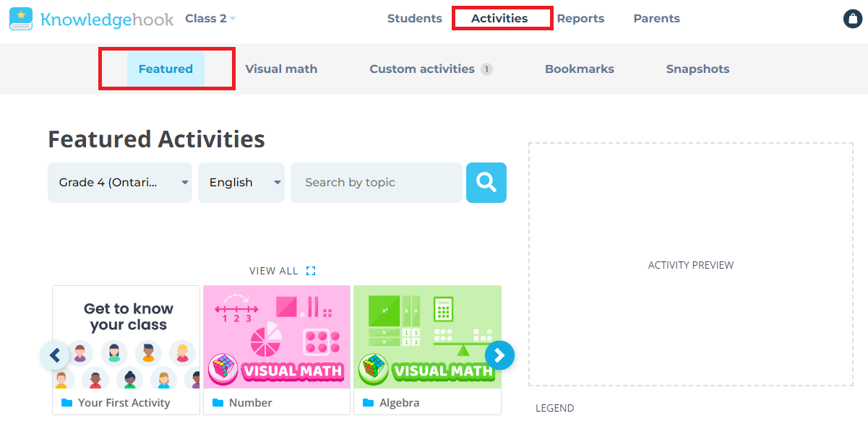
Task: Open the English language dropdown
Action: tap(241, 183)
